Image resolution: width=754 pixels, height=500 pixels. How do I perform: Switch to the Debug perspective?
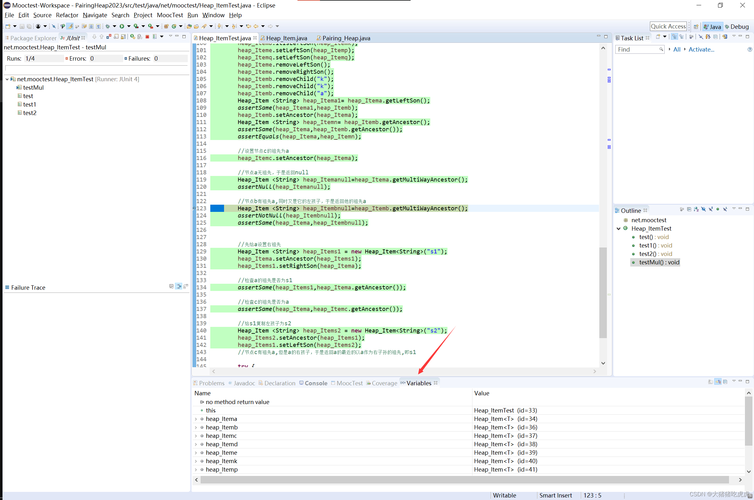click(737, 27)
